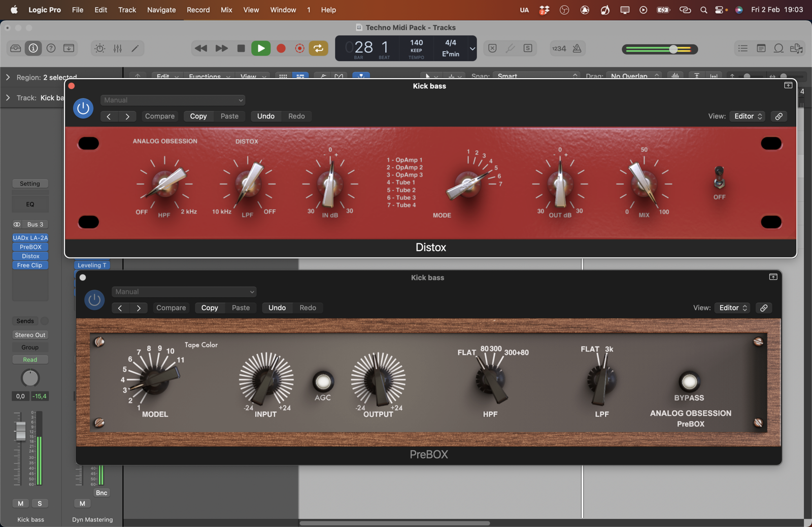
Task: Click the link icon in the Distox header
Action: pos(779,116)
